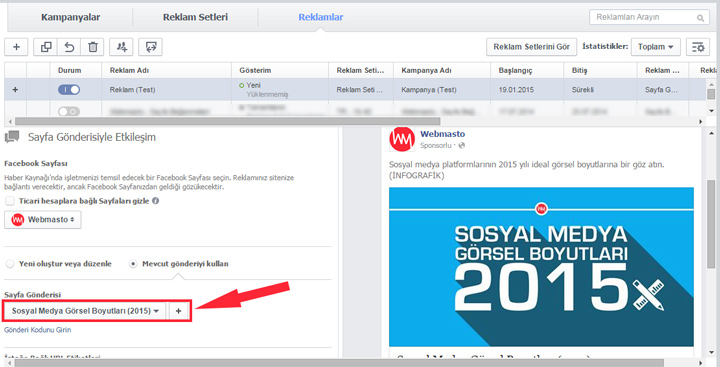The image size is (720, 367).
Task: Select Mevcut gönderiyi kullan radio
Action: [133, 264]
